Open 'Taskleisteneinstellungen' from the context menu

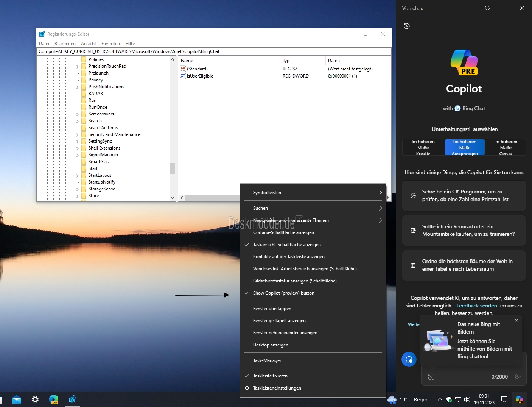(313, 388)
